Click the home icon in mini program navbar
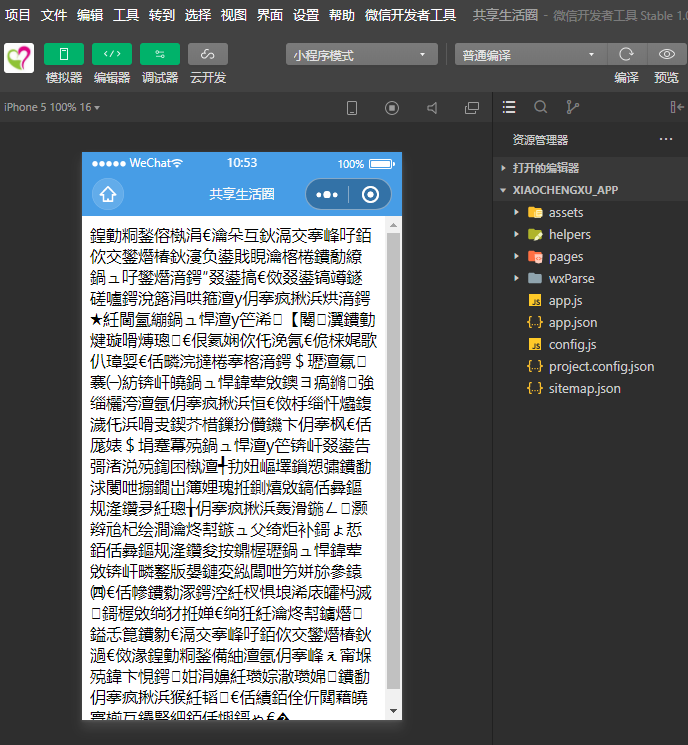Screen dimensions: 688x745 coord(108,195)
